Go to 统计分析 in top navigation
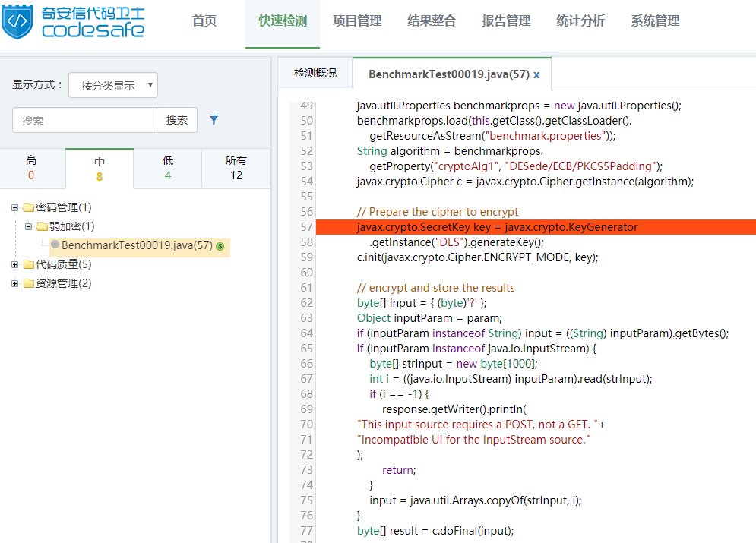Viewport: 756px width, 543px height. 580,21
